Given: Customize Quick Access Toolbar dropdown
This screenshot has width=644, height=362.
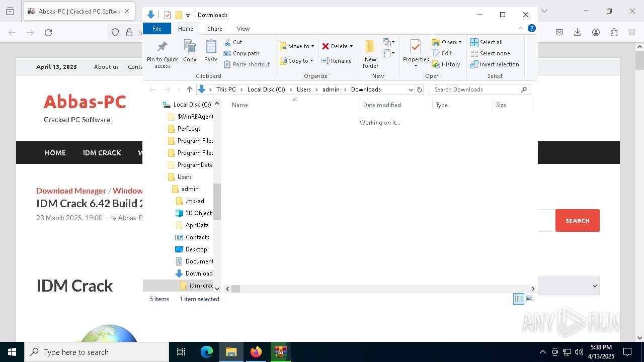Looking at the screenshot, I should point(188,15).
